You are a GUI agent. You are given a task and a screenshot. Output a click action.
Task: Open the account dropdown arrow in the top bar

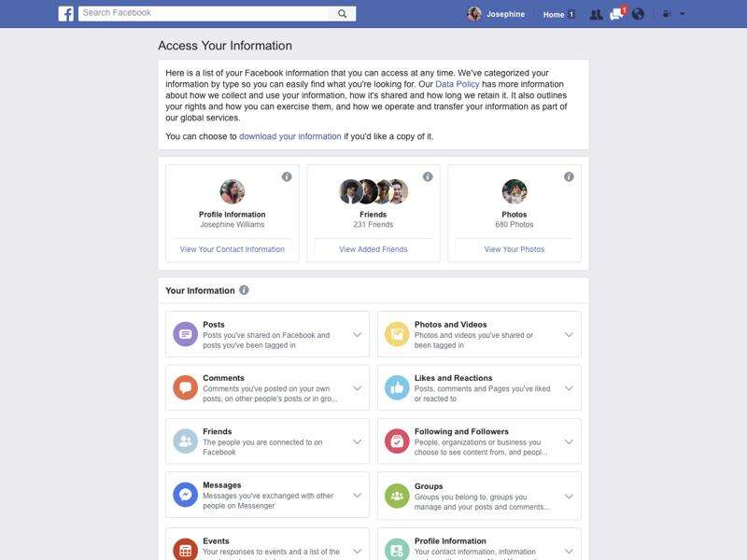pos(683,14)
